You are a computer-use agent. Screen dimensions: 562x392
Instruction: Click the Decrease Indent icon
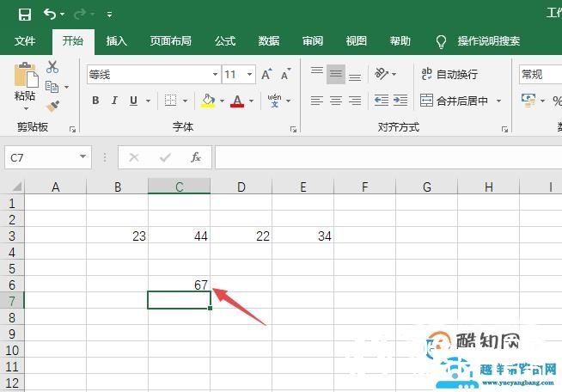point(382,101)
